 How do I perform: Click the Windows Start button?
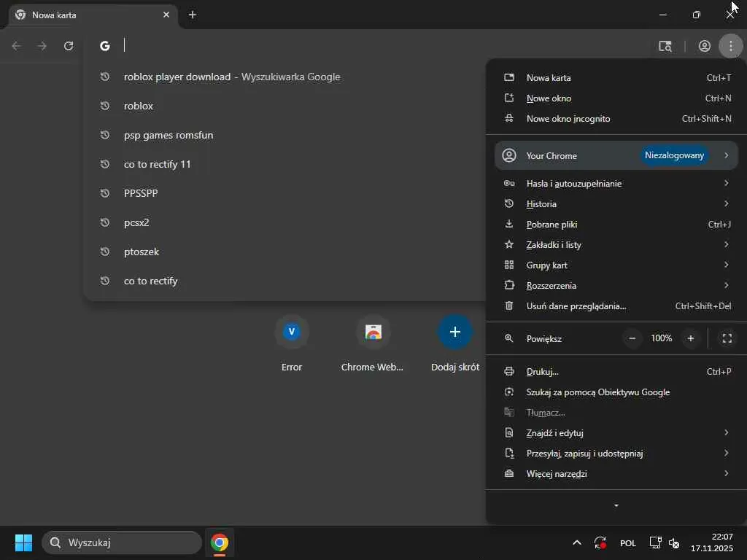click(x=23, y=542)
